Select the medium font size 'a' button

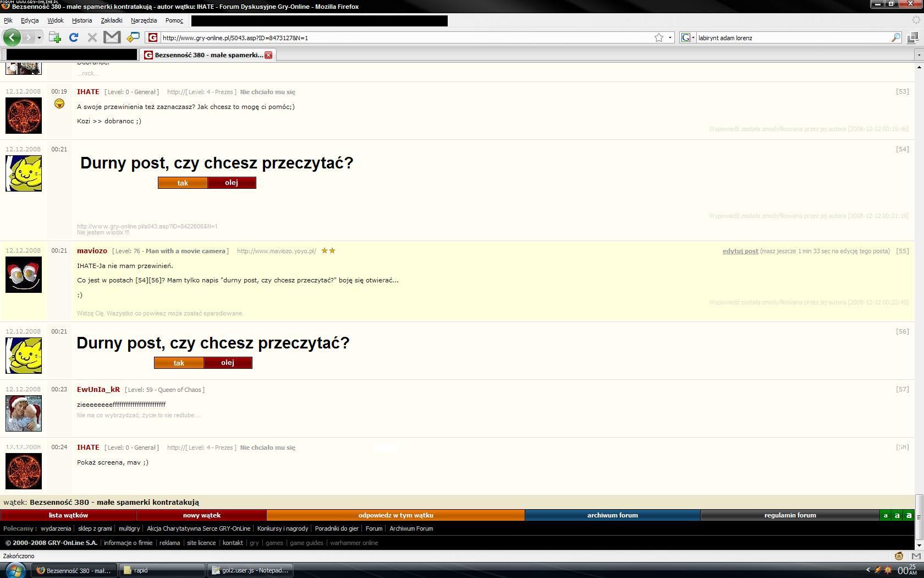pyautogui.click(x=897, y=516)
